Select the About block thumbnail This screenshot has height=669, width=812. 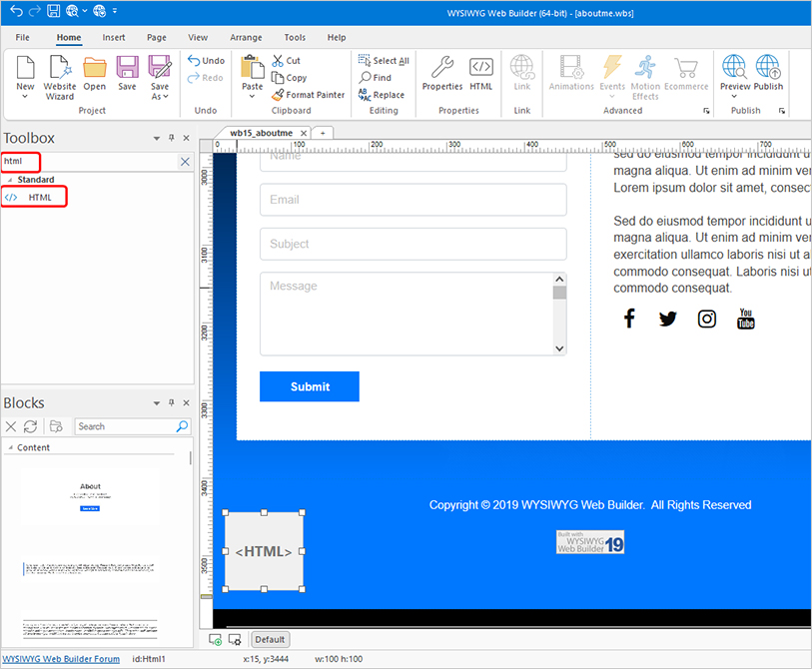click(90, 497)
